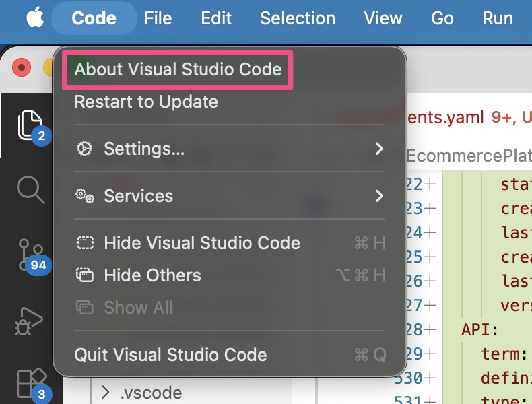Open the Search view icon
Viewport: 532px width, 404px height.
point(31,190)
